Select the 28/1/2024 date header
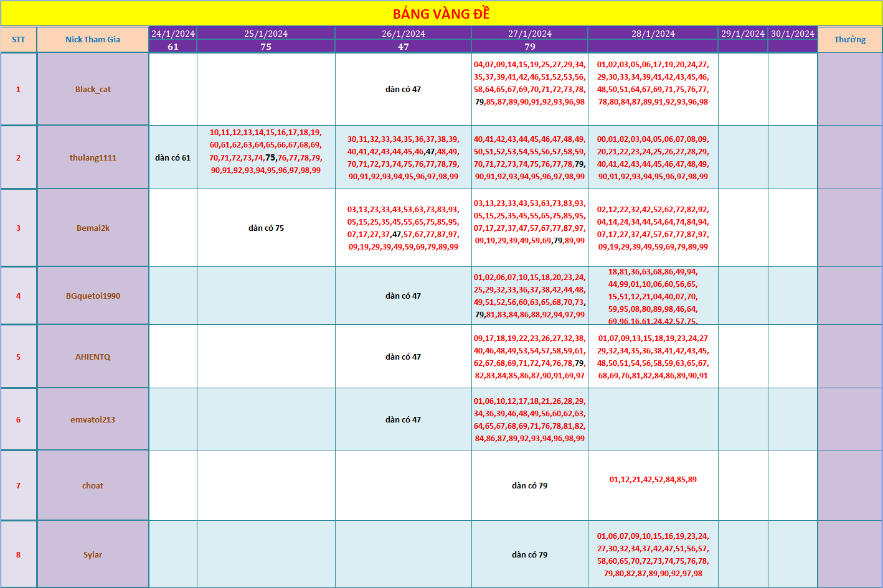The height and width of the screenshot is (588, 883). tap(653, 34)
